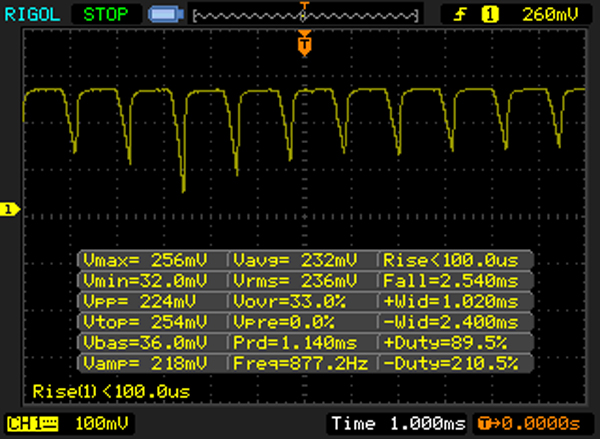Click the -Duty=210.5% measurement
Screen dimensions: 600x439
click(x=451, y=363)
